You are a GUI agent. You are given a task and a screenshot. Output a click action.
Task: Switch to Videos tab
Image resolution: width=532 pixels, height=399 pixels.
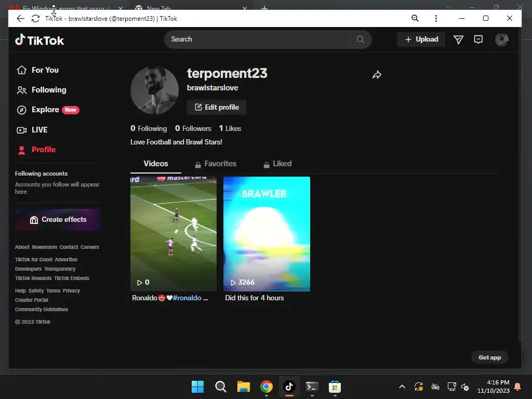[156, 164]
